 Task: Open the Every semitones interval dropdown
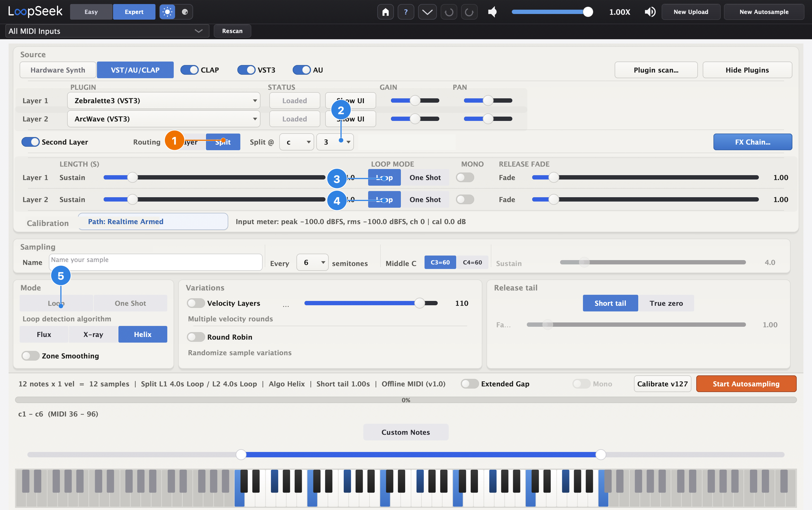click(313, 263)
